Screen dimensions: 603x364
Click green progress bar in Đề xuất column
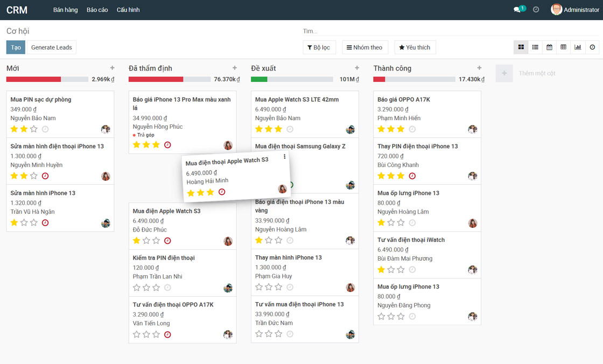pos(259,79)
